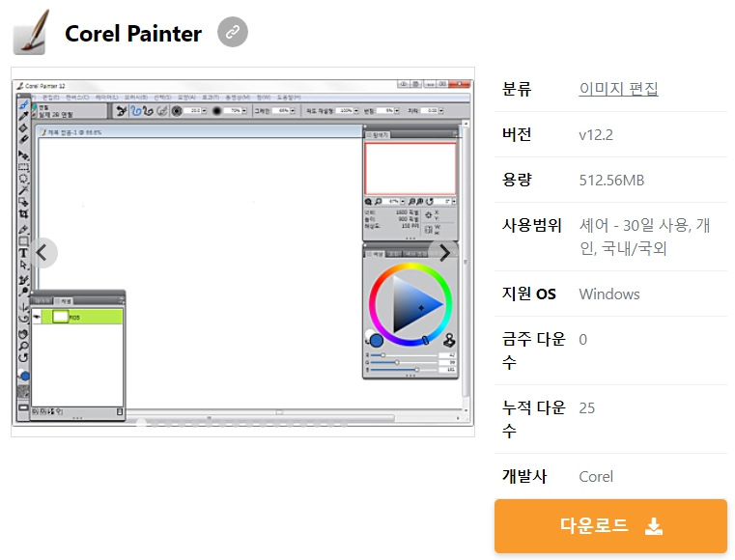The image size is (735, 560).
Task: Click the B slider in the color panel
Action: click(403, 369)
